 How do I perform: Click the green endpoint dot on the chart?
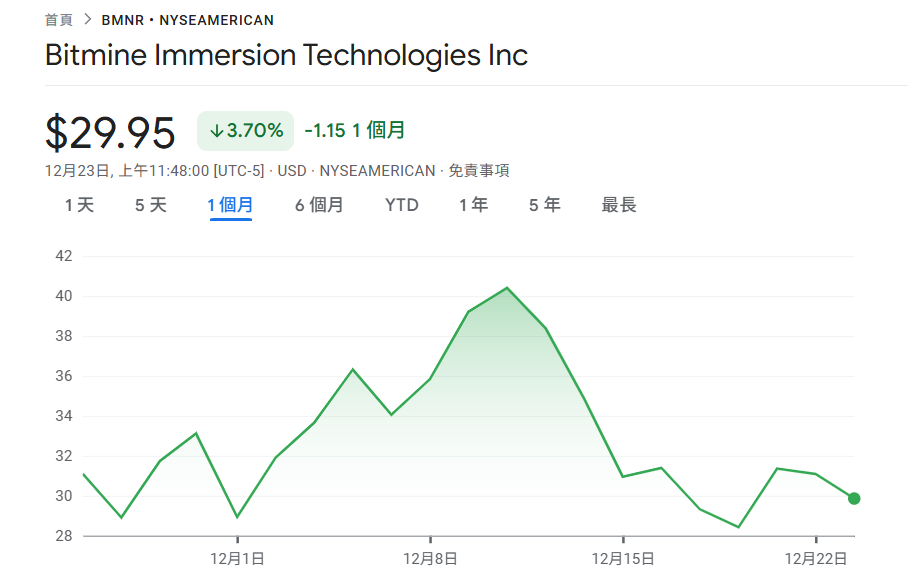853,497
